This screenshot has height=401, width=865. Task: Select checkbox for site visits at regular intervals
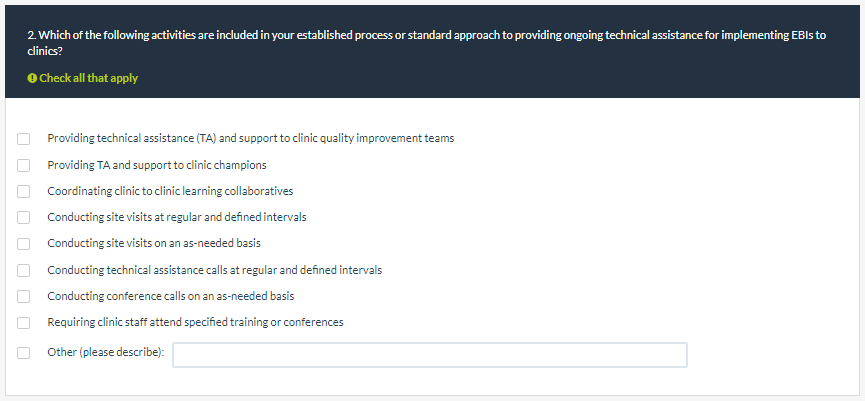24,217
